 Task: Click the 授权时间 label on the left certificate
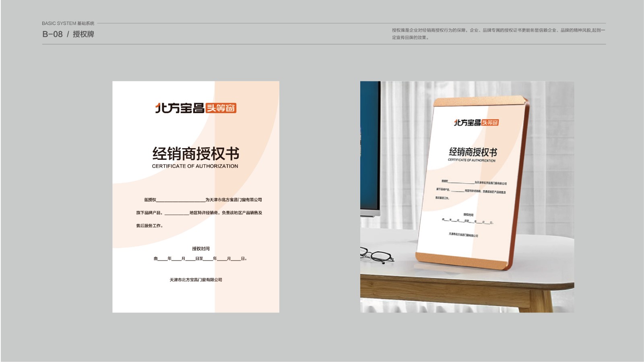[x=200, y=249]
